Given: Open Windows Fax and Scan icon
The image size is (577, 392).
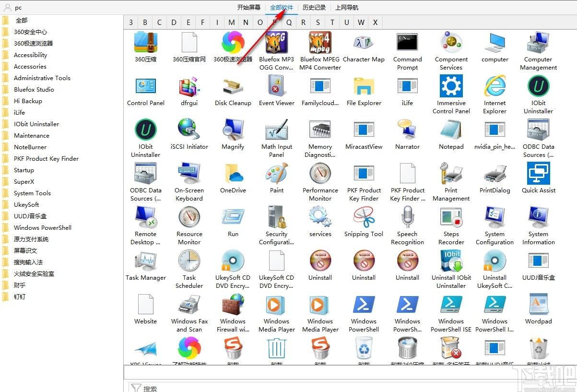Looking at the screenshot, I should [x=189, y=305].
